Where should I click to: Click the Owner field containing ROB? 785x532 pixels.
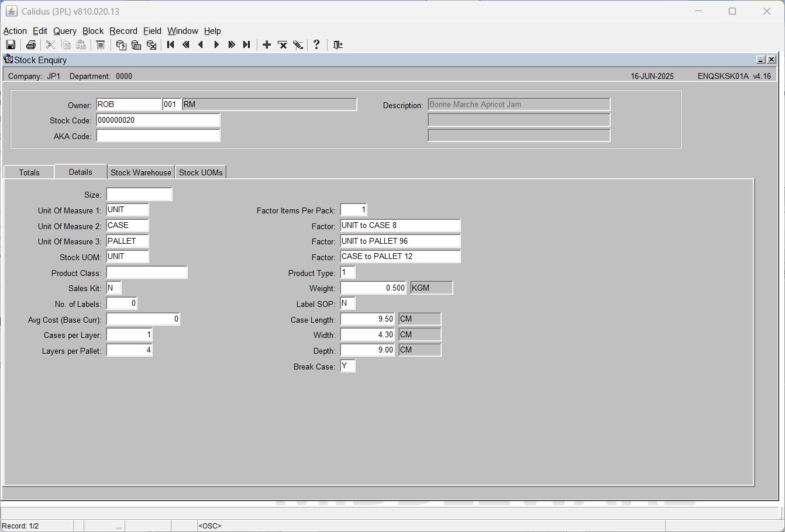coord(129,105)
